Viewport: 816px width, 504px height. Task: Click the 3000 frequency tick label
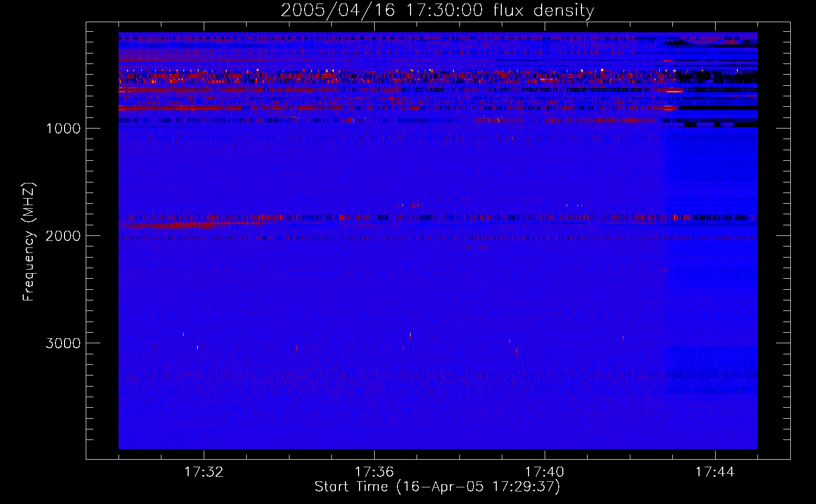pos(63,343)
